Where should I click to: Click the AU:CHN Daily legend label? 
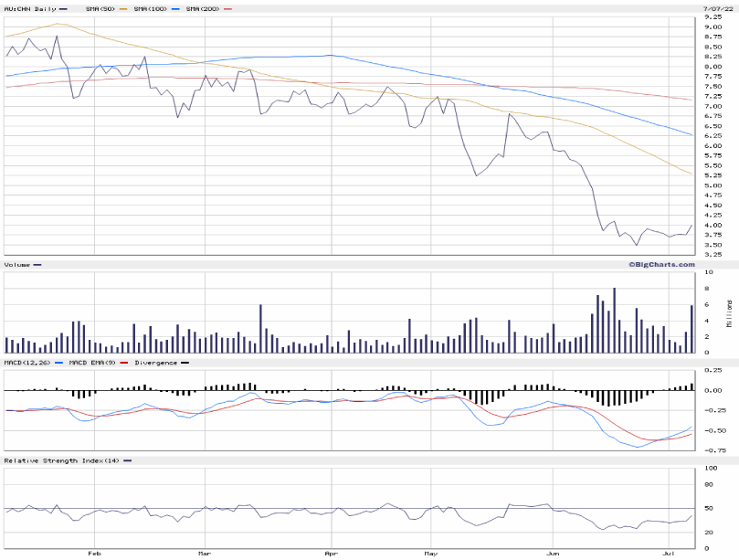point(29,8)
